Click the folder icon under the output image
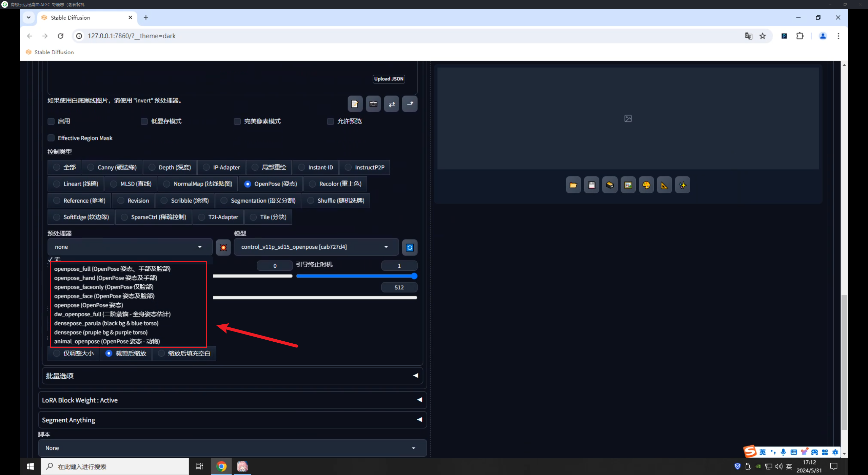Image resolution: width=868 pixels, height=475 pixels. tap(573, 185)
